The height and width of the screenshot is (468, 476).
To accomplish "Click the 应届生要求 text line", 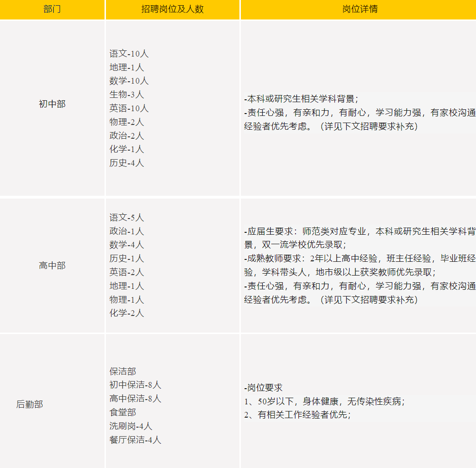I will pyautogui.click(x=360, y=231).
